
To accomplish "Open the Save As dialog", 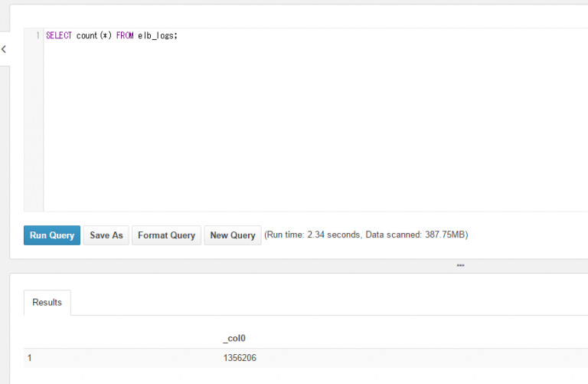I will [x=106, y=235].
